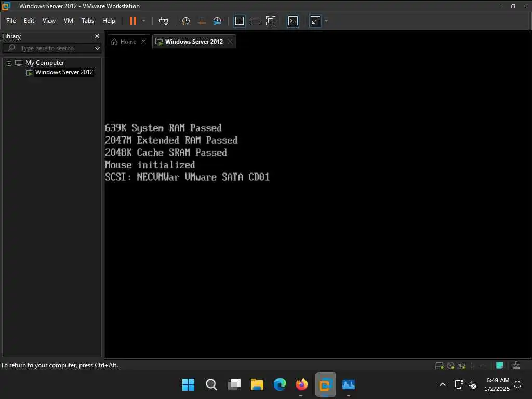Select My Computer in the library

coord(45,63)
